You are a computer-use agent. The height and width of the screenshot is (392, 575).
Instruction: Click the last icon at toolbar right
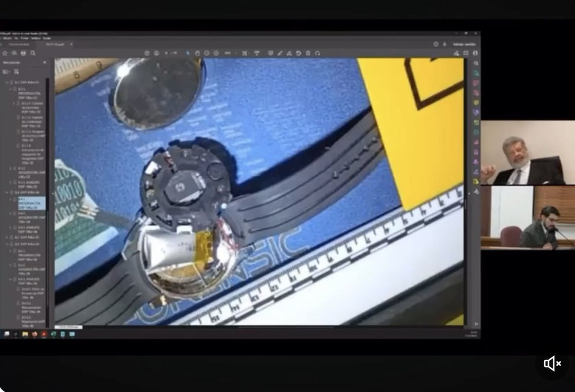point(475,53)
